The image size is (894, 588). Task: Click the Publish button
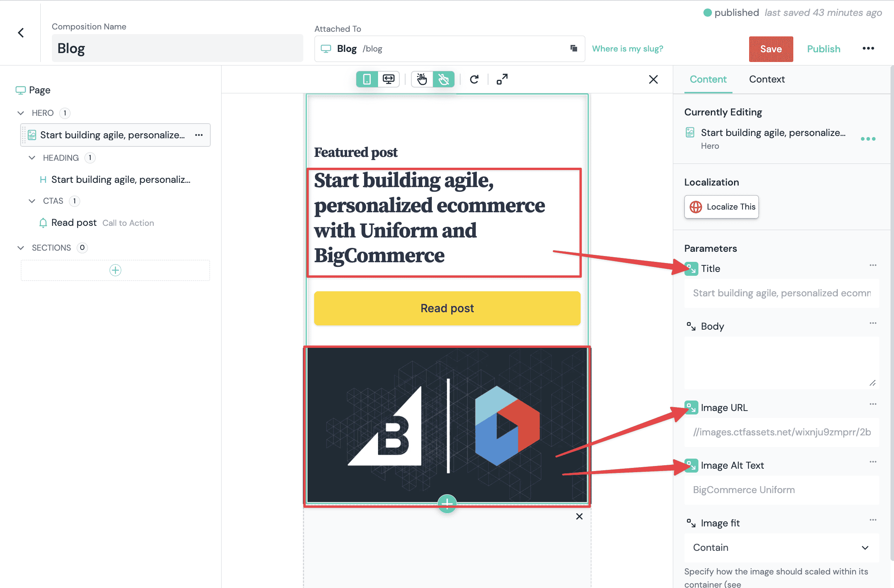tap(824, 49)
